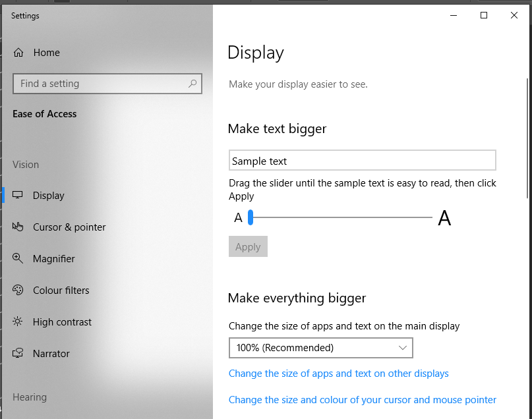Click the Cursor & pointer hand icon
Screen dimensions: 532x419
pos(18,227)
